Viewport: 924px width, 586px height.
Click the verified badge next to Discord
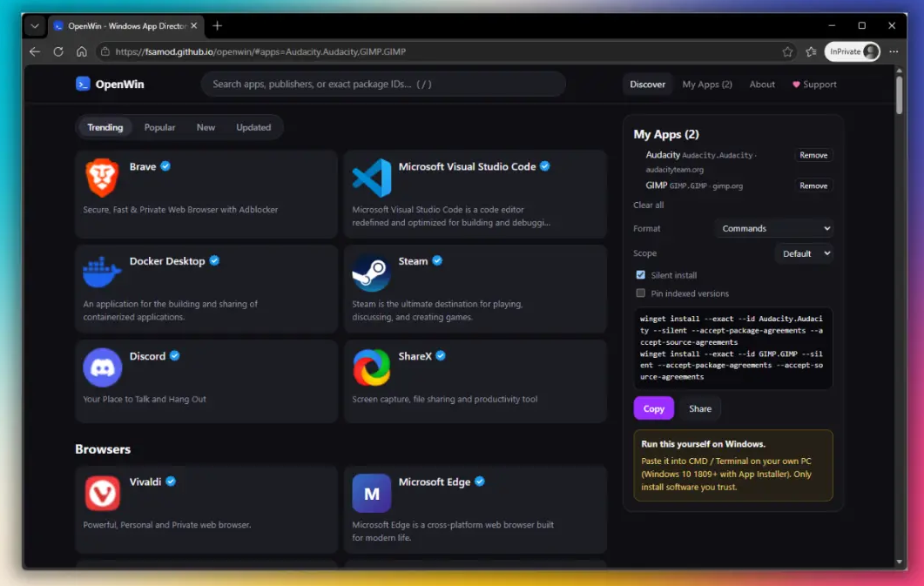174,355
